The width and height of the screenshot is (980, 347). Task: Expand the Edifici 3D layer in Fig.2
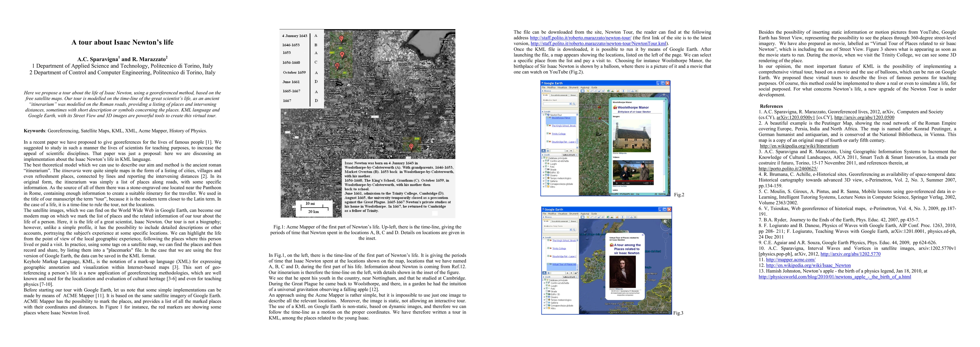[544, 173]
